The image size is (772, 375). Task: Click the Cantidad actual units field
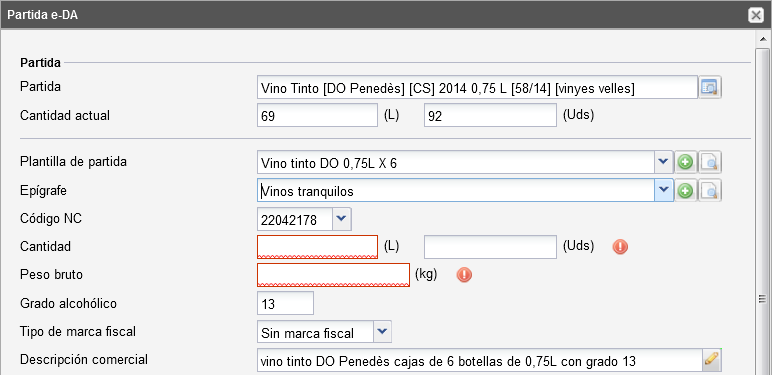pos(490,116)
